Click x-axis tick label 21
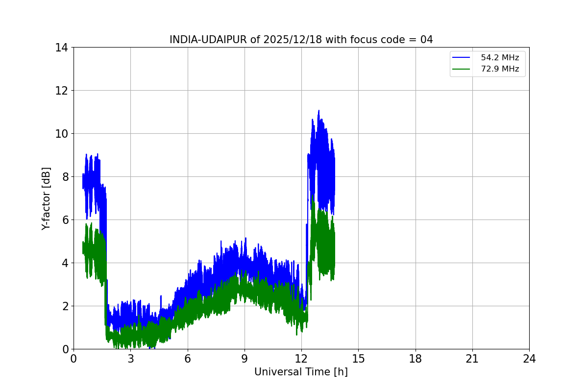Image resolution: width=588 pixels, height=392 pixels. [472, 359]
